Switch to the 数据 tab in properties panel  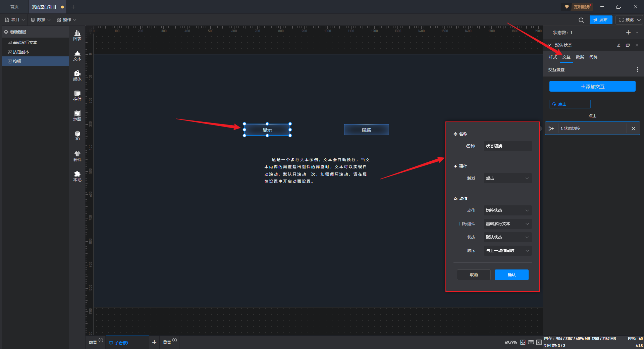[x=580, y=57]
